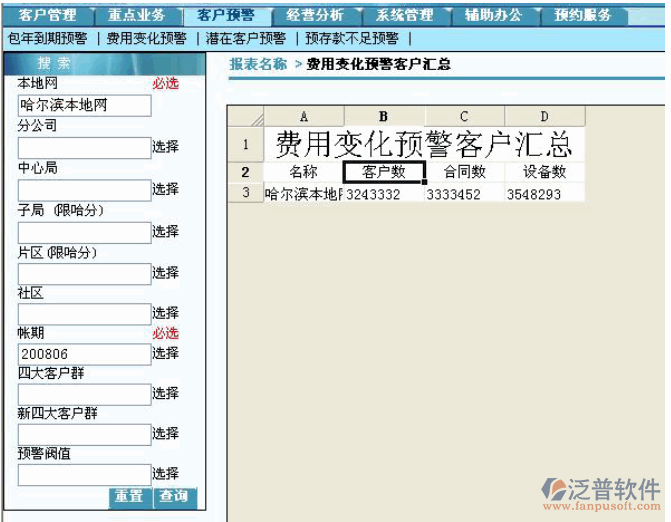Select the 客户数 header cell

click(384, 171)
